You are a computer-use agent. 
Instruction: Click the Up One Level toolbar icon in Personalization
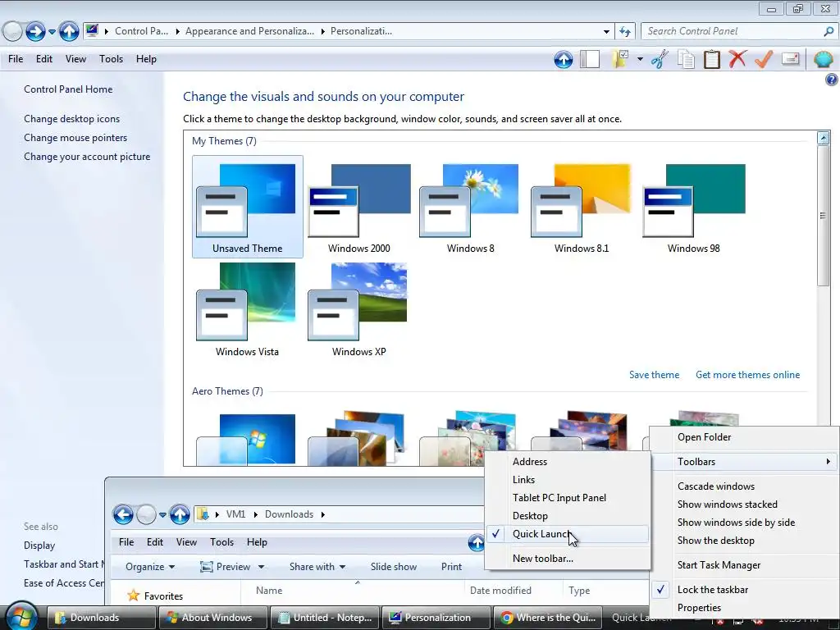(563, 59)
